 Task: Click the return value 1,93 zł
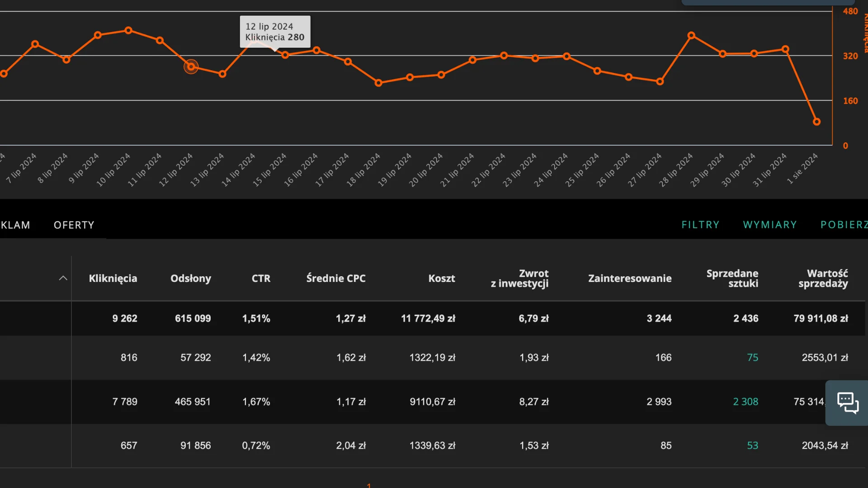click(534, 357)
